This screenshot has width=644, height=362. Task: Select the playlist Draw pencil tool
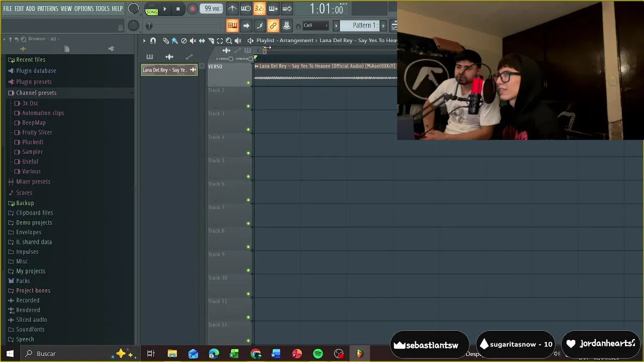tap(166, 41)
